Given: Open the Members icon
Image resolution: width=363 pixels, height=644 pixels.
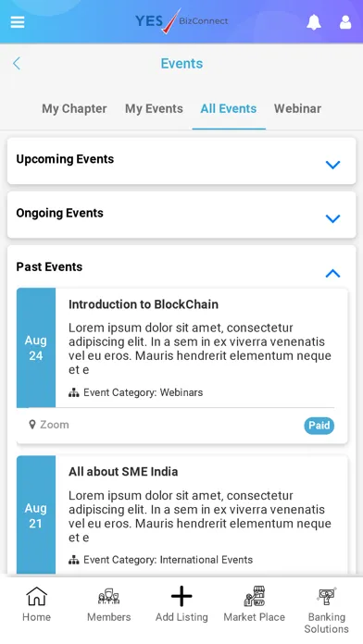Looking at the screenshot, I should [x=109, y=597].
